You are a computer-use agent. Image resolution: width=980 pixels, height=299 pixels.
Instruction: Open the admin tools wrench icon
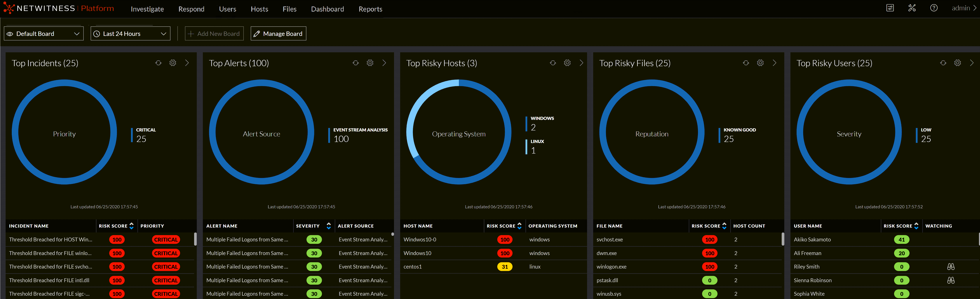[x=912, y=8]
